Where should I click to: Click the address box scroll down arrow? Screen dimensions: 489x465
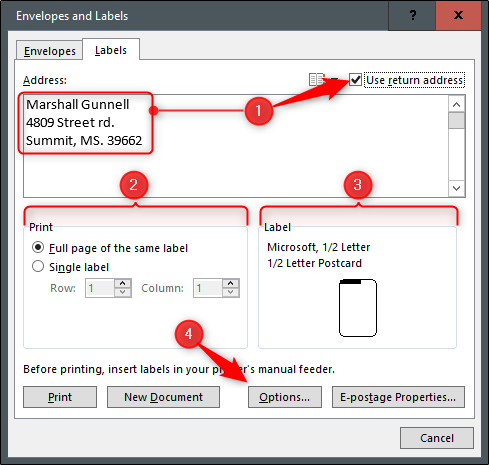point(456,188)
